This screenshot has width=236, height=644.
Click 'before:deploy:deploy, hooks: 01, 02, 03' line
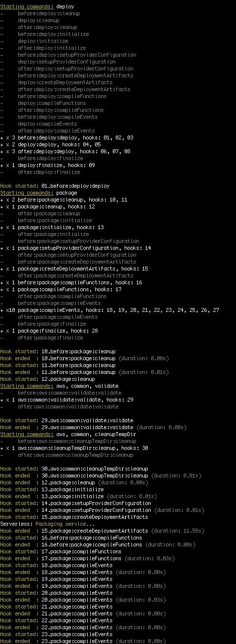[x=67, y=137]
